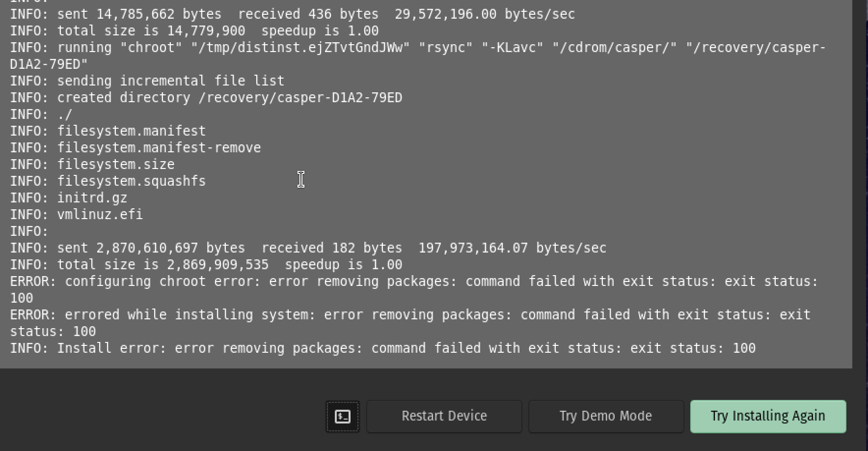Select the filesystem.squashfs log line
The image size is (868, 451).
pos(108,181)
